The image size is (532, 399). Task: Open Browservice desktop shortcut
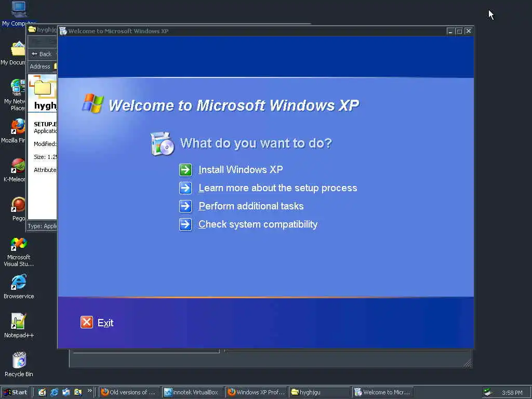click(19, 287)
